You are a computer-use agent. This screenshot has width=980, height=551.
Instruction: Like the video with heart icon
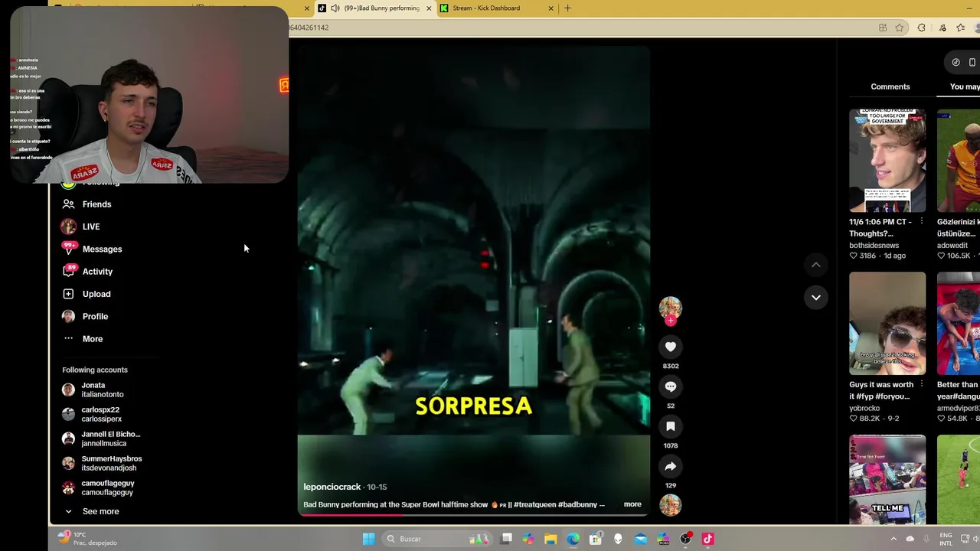click(671, 347)
